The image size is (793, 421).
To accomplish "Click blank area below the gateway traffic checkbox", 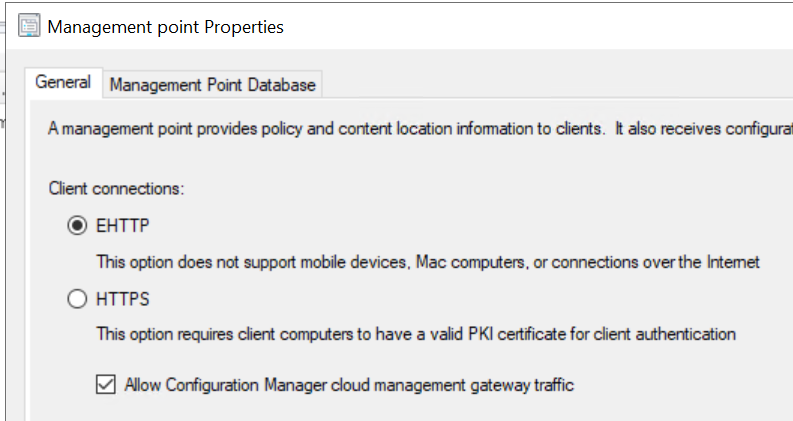I will tap(400, 410).
